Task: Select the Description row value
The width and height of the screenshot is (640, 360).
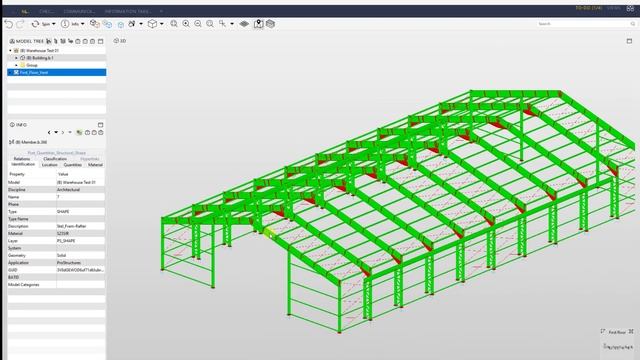Action: (80, 226)
